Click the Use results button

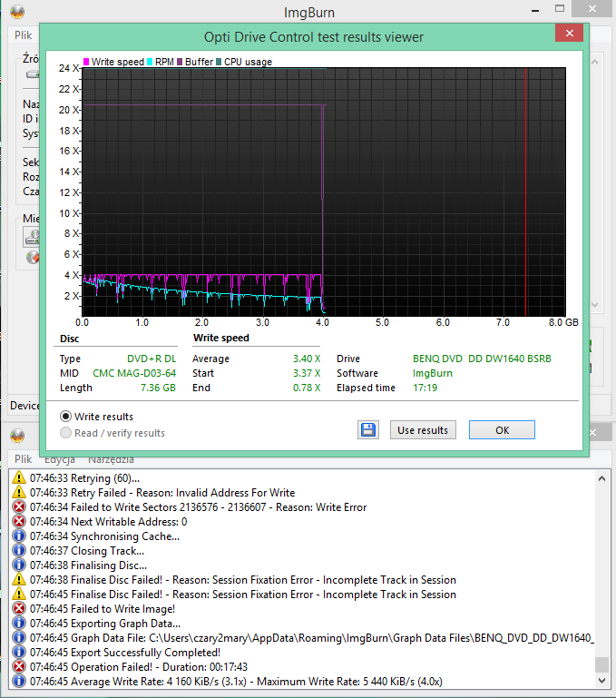point(423,430)
